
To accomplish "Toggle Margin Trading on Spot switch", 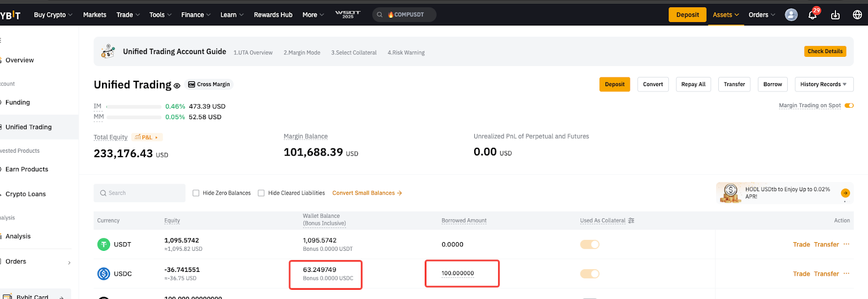I will (x=849, y=106).
